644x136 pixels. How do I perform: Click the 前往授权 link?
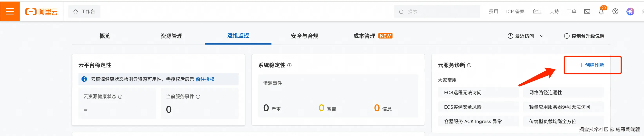click(205, 79)
